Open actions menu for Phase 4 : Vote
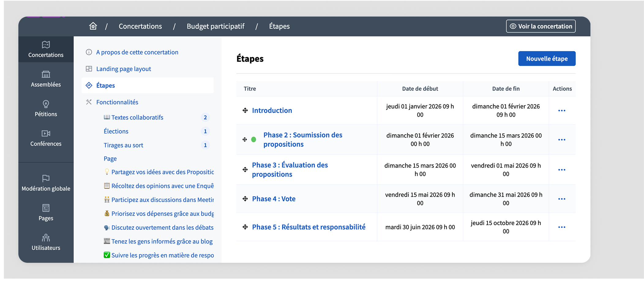The image size is (644, 283). pyautogui.click(x=562, y=199)
